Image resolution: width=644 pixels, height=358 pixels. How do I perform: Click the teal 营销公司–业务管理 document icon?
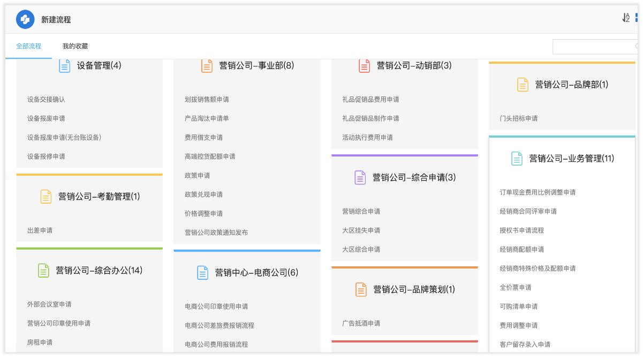click(x=517, y=159)
